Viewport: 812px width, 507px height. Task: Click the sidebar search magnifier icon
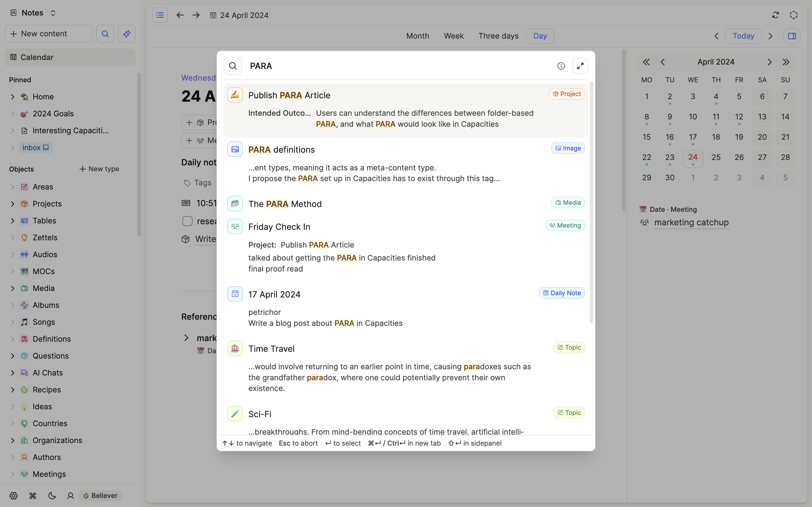(105, 34)
